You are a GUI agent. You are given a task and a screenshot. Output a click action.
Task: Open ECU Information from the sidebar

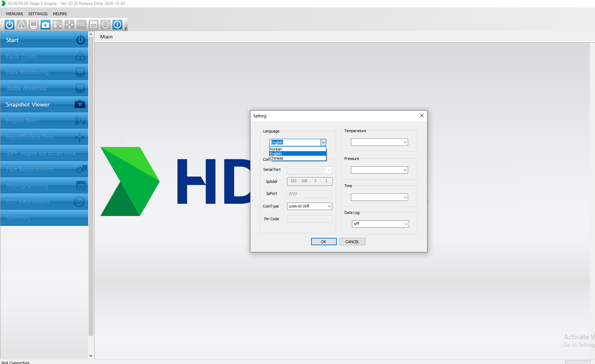click(x=44, y=202)
